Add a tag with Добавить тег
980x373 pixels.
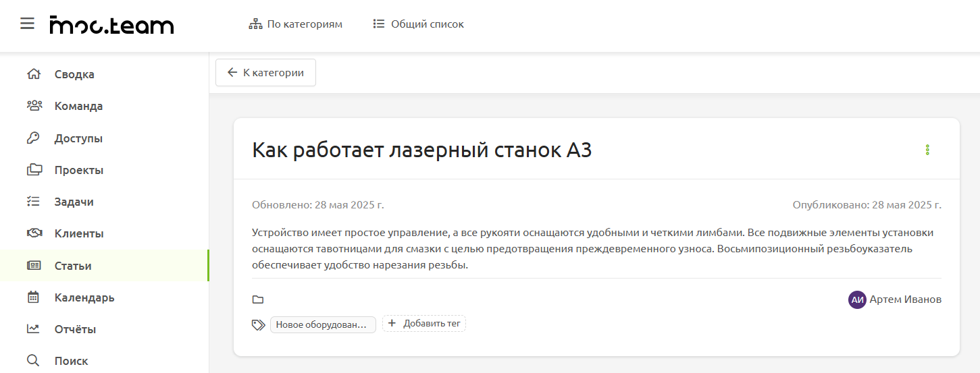(424, 324)
